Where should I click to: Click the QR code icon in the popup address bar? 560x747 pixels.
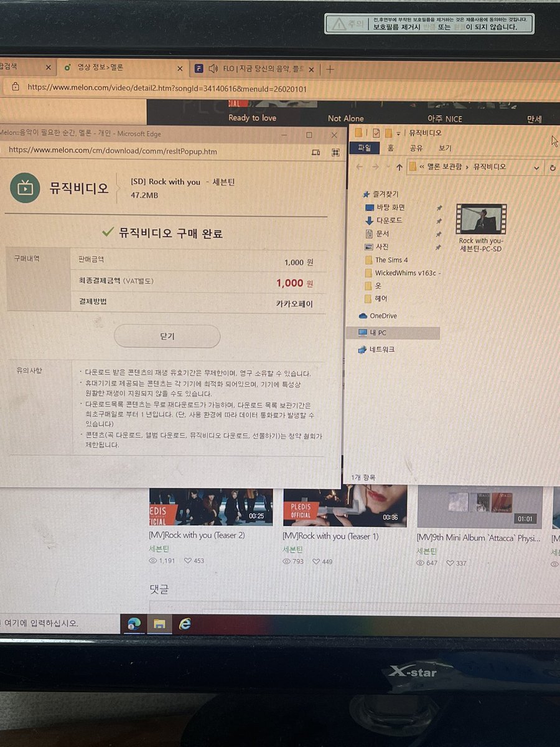[x=335, y=152]
